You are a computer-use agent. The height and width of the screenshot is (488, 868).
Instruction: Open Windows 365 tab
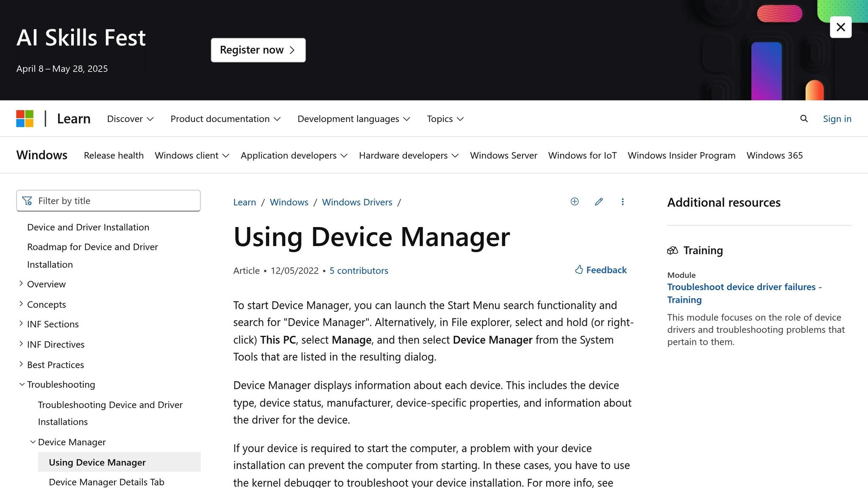774,155
